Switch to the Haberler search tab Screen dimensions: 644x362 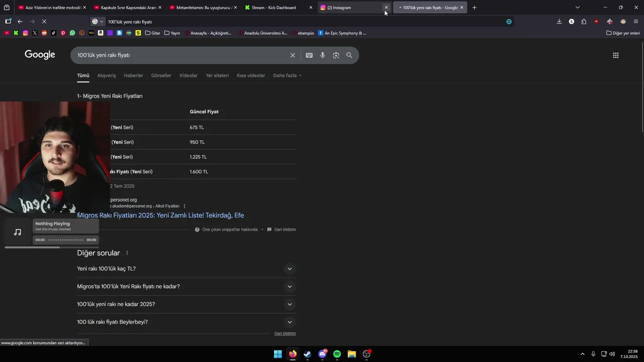(x=133, y=75)
